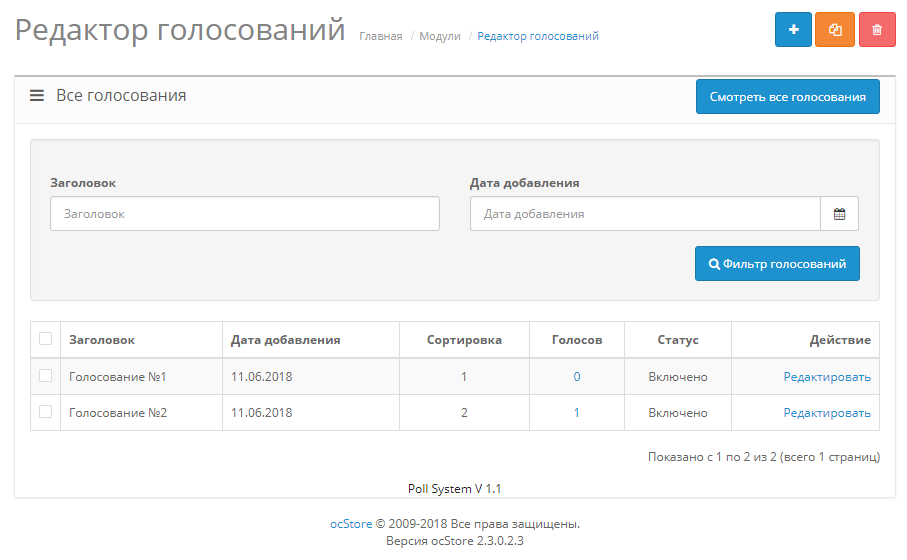The image size is (907, 560).
Task: Sort table by Сортировка column header
Action: (464, 340)
